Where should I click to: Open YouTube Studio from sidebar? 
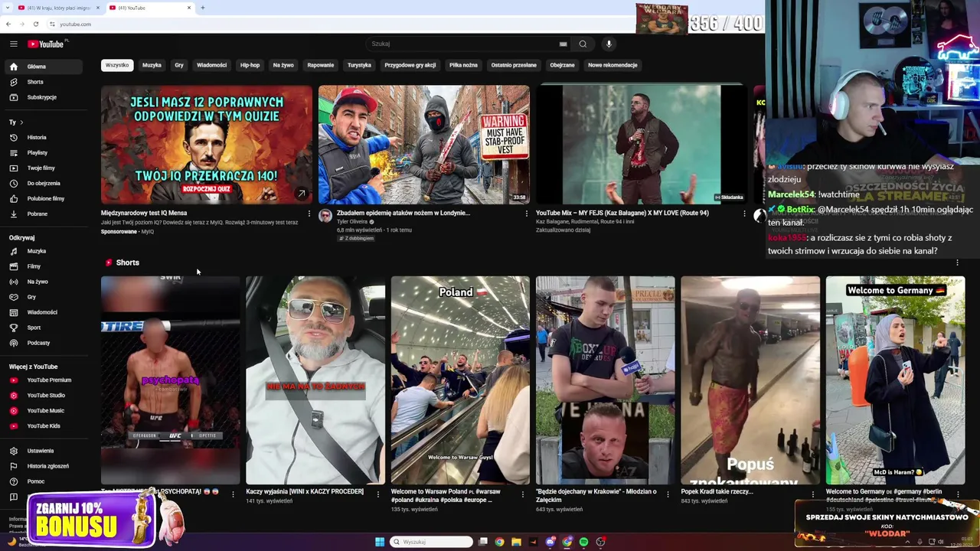[x=43, y=396]
